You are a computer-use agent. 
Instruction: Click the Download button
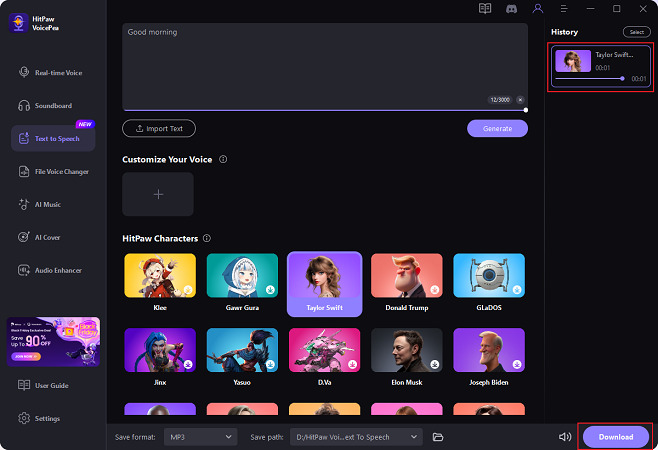(616, 437)
